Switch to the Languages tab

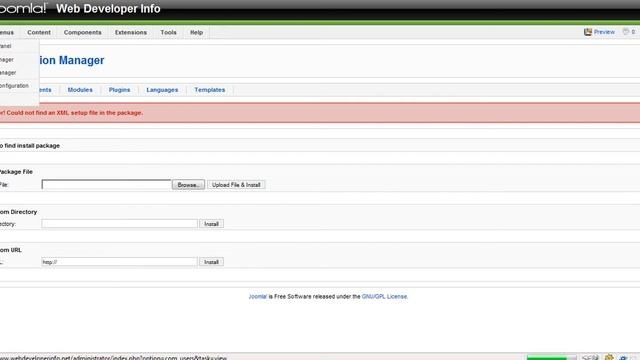(x=162, y=90)
